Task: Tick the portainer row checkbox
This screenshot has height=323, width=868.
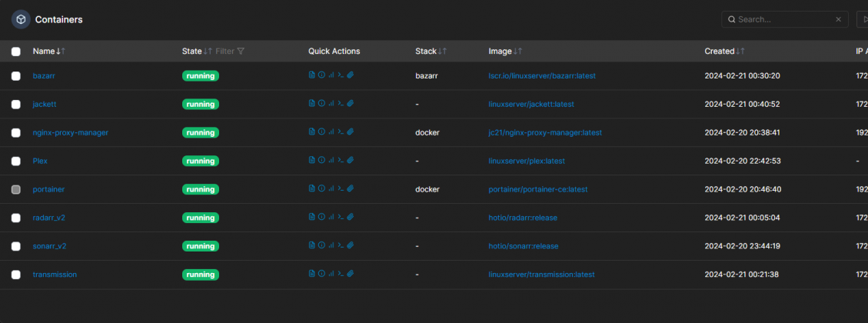Action: point(16,189)
